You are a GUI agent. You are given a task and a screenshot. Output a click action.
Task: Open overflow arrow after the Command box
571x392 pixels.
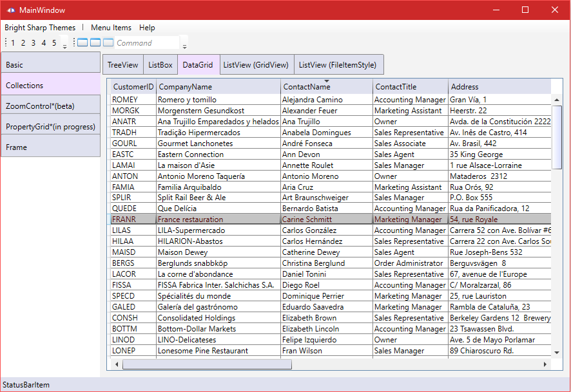[x=185, y=45]
